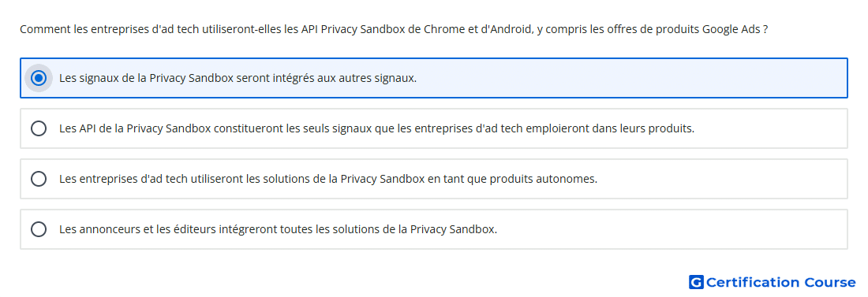The image size is (868, 297).
Task: Click 'd'Android' in the question sentence
Action: [505, 29]
